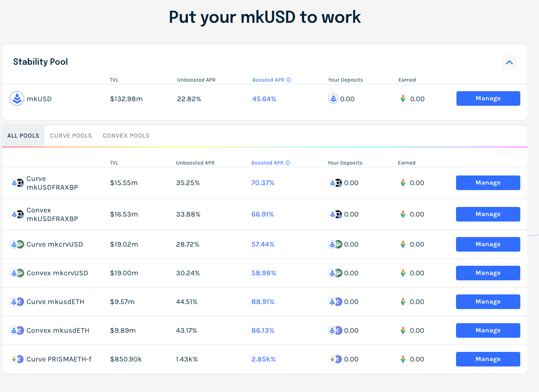
Task: Switch to the Curve Pools tab
Action: click(x=71, y=136)
